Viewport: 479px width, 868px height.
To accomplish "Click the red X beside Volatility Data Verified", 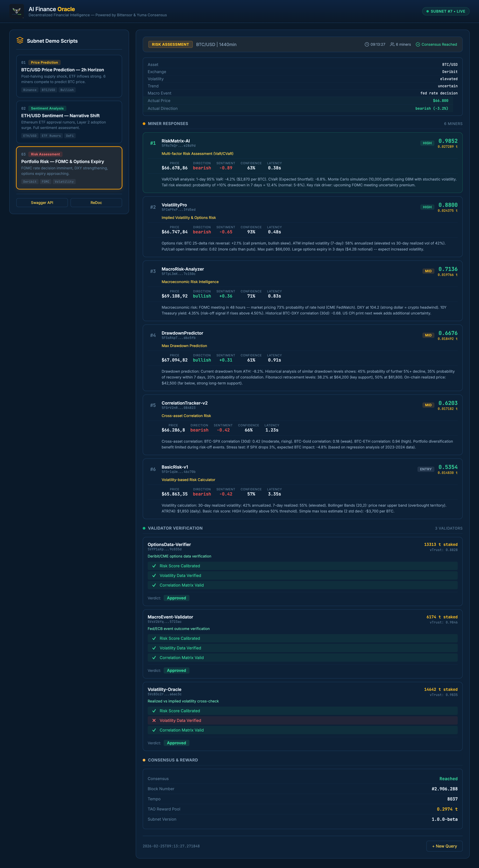I will click(x=154, y=720).
